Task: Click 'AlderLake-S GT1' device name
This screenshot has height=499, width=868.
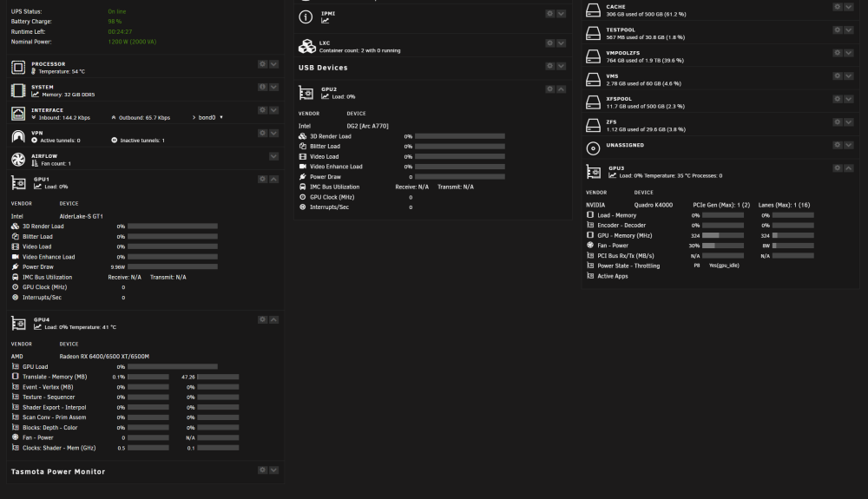Action: 82,216
